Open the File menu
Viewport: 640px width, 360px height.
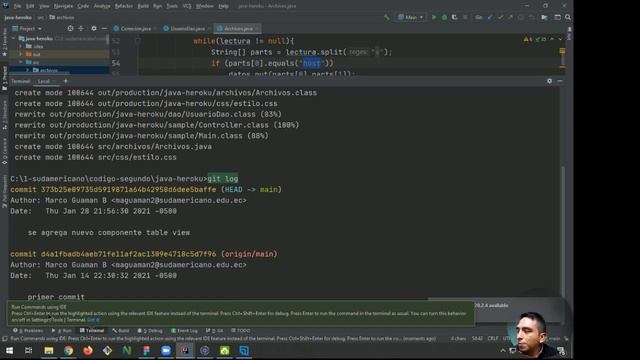17,6
